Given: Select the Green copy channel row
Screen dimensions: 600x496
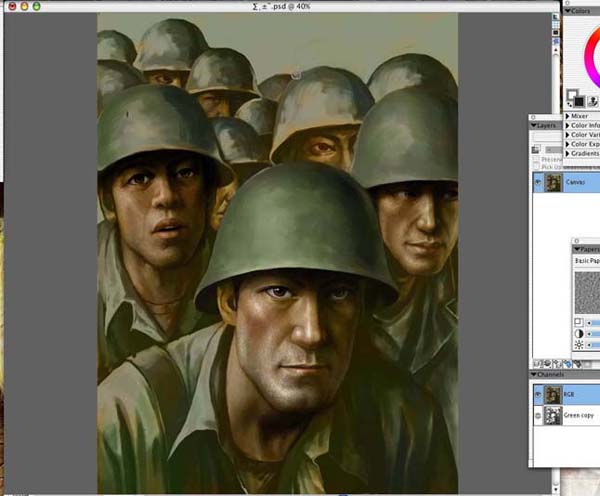Looking at the screenshot, I should click(x=566, y=415).
